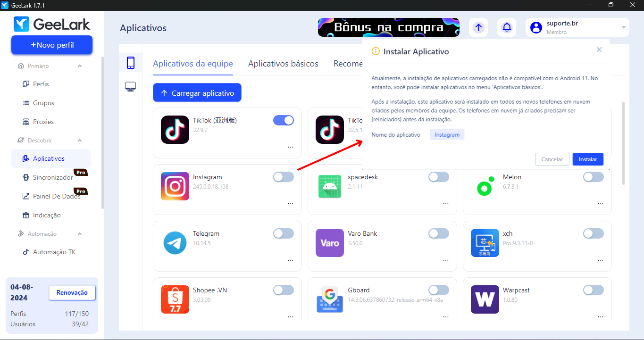Screen dimensions: 644x340
Task: Enable the Varo Bank toggle
Action: (439, 233)
